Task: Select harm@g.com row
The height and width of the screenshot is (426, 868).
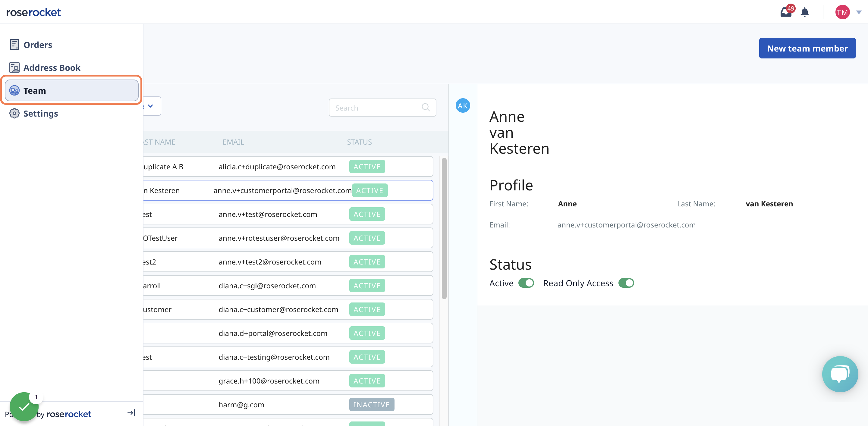Action: 288,404
